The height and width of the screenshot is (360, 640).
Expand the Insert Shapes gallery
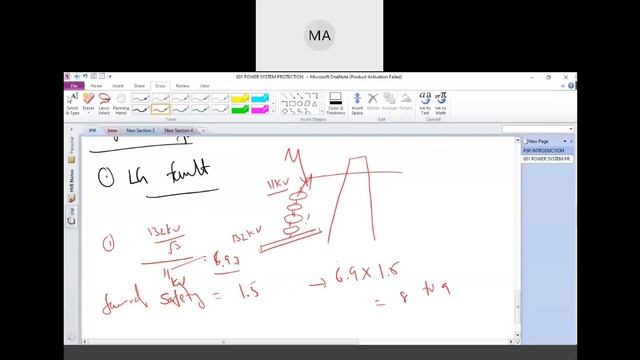tap(322, 111)
